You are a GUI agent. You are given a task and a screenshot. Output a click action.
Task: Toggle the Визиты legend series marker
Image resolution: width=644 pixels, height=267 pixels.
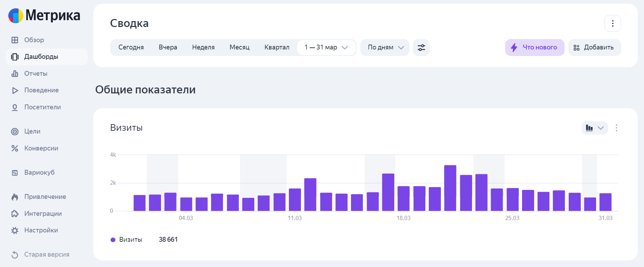(x=113, y=240)
